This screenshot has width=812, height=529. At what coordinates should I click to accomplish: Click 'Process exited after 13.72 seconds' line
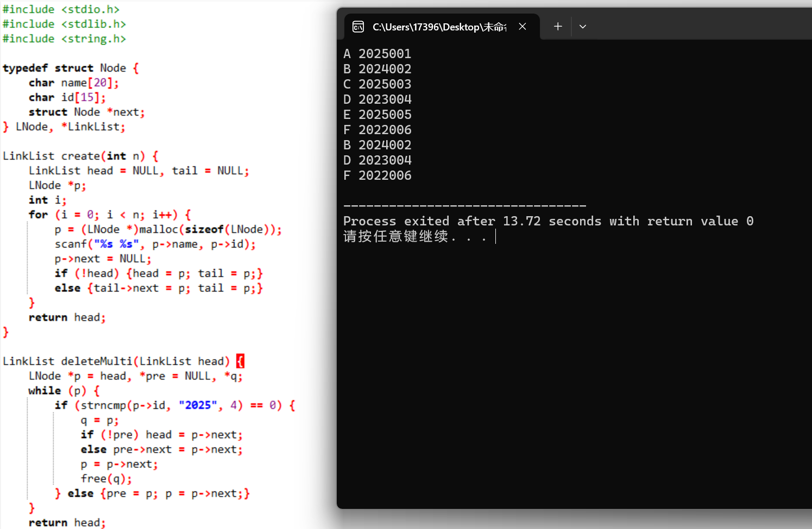(548, 221)
